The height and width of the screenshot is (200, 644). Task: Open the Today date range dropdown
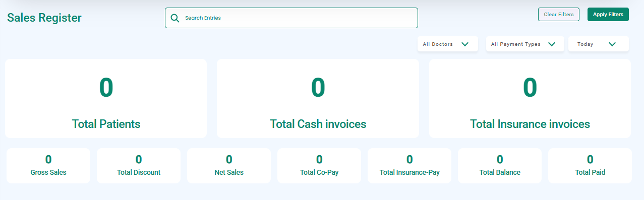click(599, 44)
